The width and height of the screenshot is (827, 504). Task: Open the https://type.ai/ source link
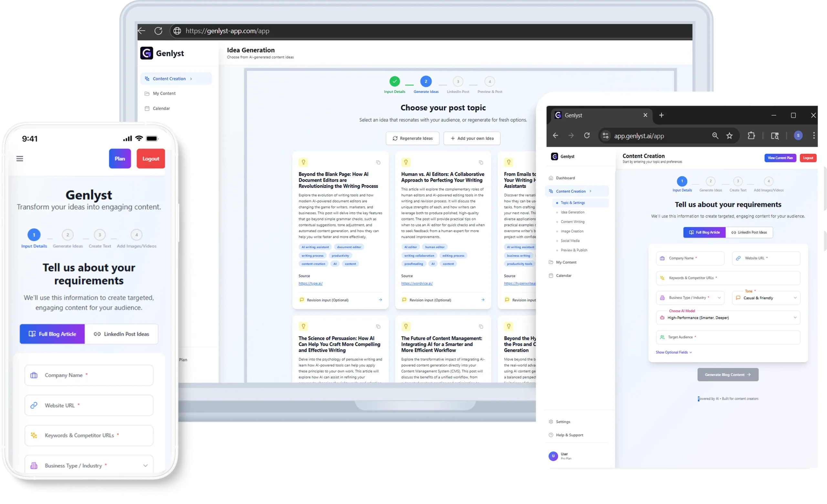pos(310,283)
